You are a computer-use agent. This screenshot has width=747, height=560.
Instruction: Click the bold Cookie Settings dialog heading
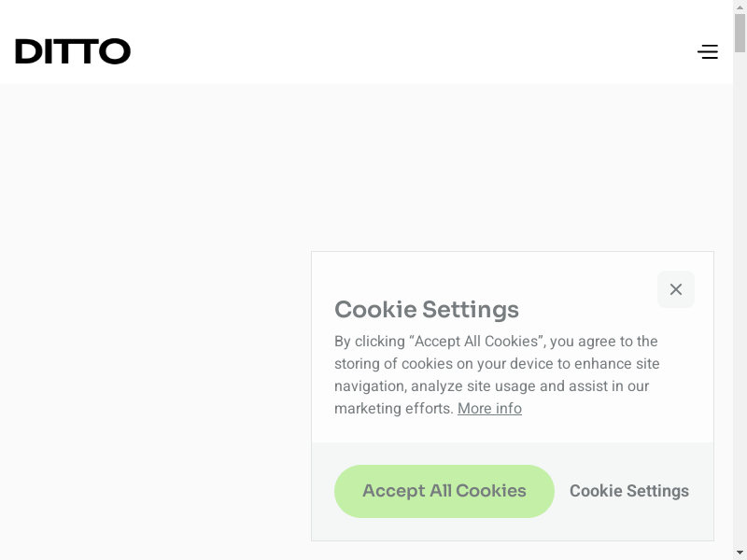tap(427, 310)
